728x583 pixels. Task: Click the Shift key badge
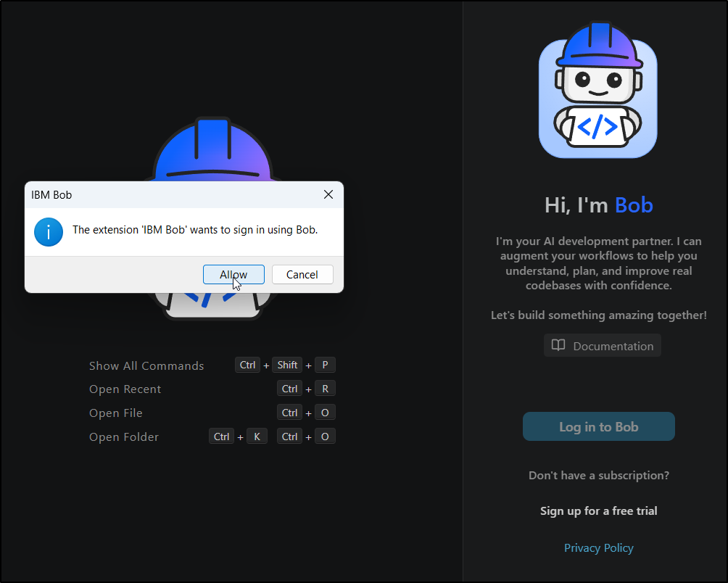(287, 365)
